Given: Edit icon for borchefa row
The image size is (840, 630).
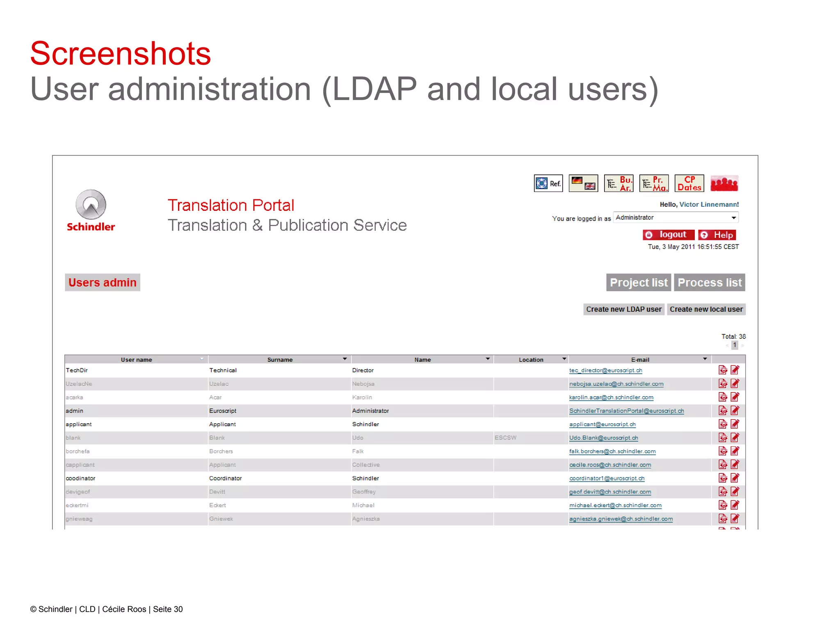Looking at the screenshot, I should 735,451.
